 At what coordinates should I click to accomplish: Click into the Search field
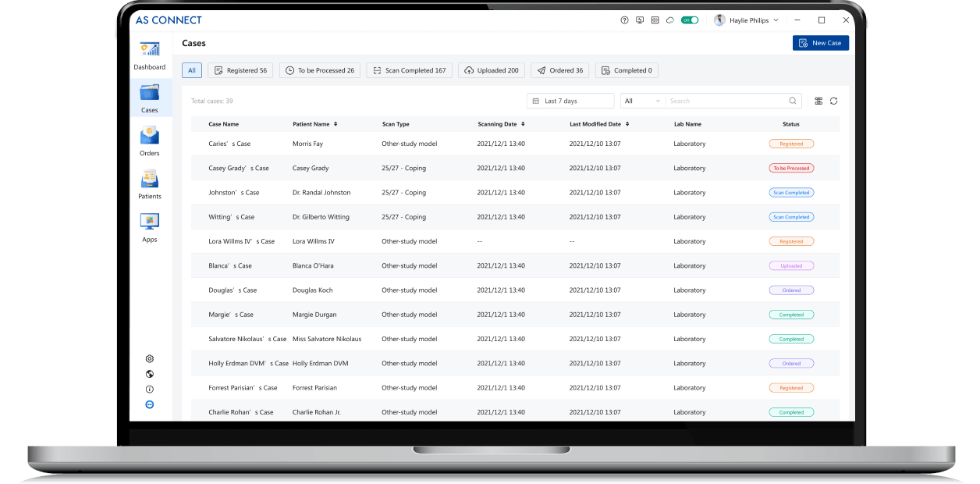click(x=726, y=101)
